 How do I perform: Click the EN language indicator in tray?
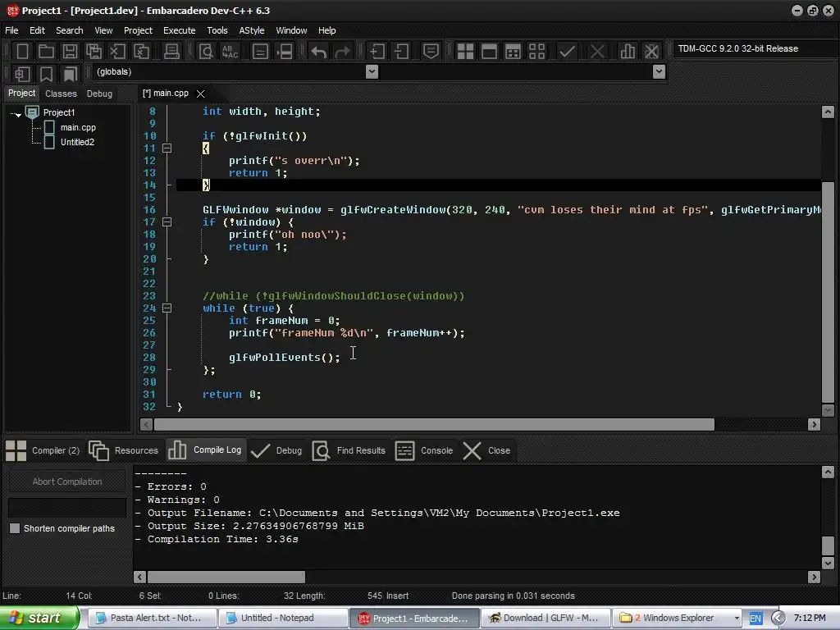pos(756,619)
